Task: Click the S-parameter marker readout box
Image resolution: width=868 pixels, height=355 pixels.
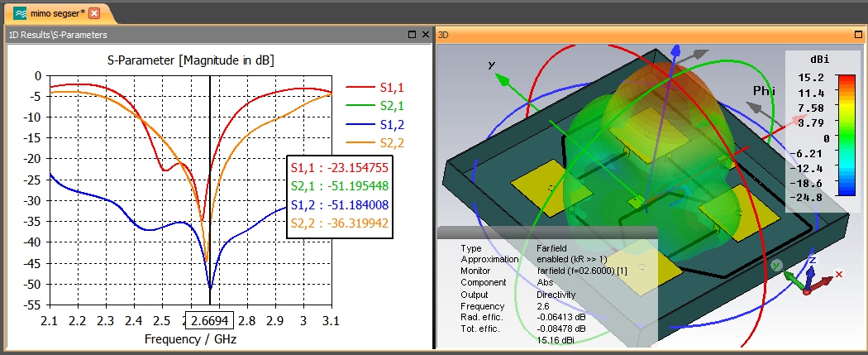Action: (x=340, y=195)
